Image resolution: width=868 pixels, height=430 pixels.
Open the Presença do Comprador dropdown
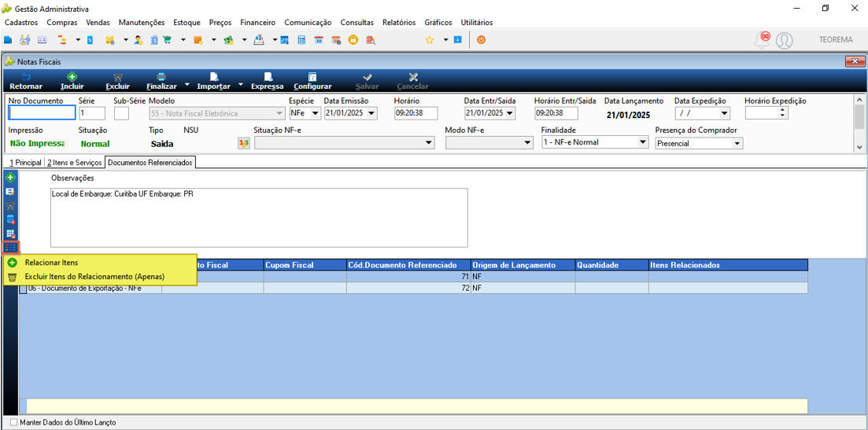coord(737,143)
